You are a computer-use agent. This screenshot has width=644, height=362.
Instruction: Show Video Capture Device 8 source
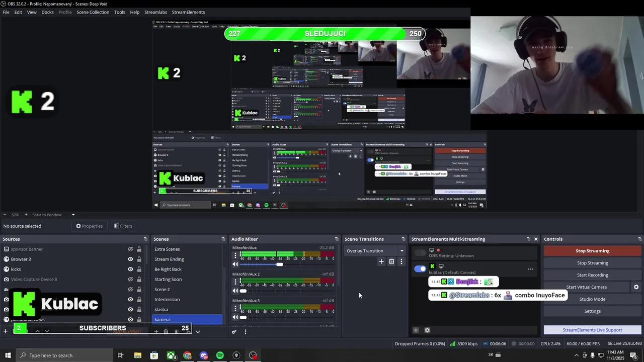130,280
